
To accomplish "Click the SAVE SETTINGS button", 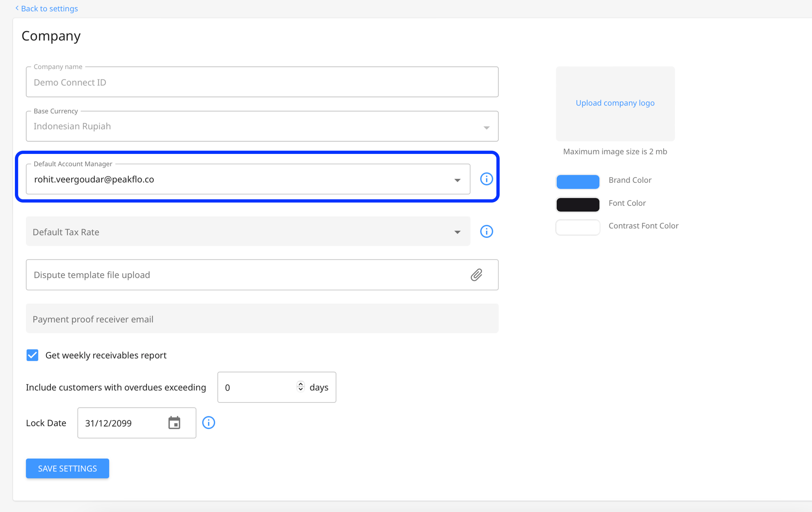I will [x=68, y=469].
